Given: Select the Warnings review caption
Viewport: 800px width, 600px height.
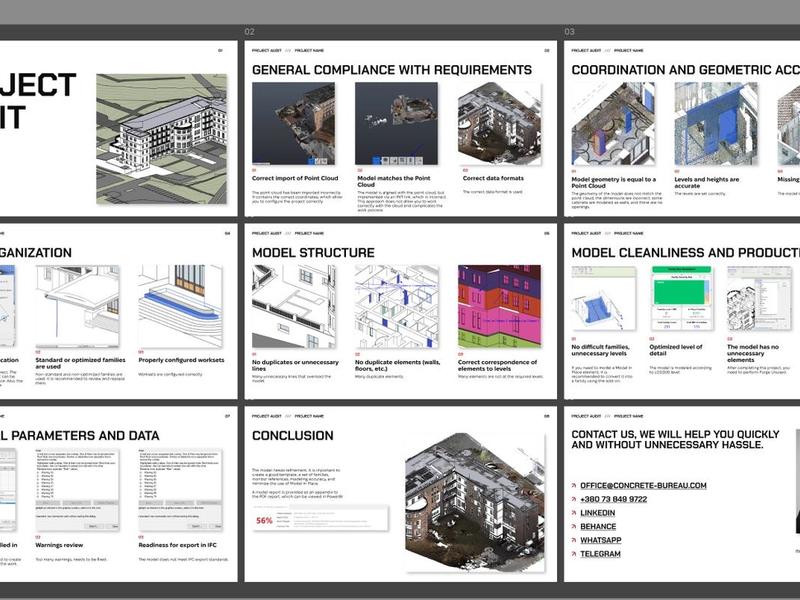Looking at the screenshot, I should (59, 545).
